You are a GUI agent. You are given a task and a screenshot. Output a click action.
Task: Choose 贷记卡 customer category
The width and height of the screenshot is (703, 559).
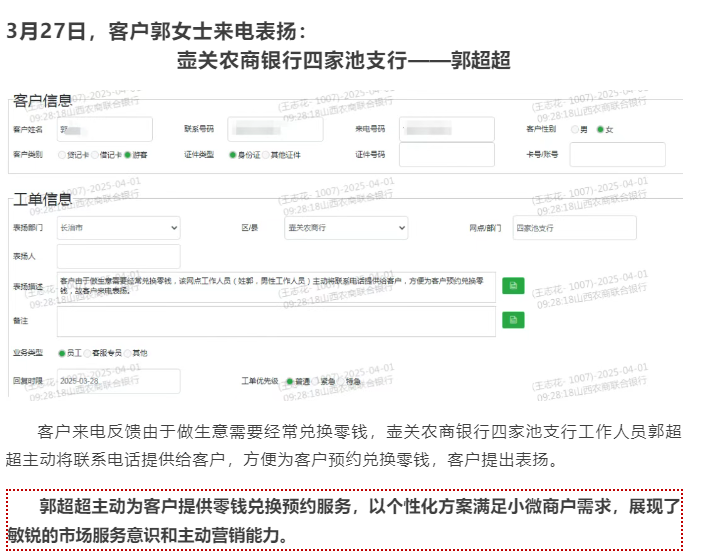[62, 155]
